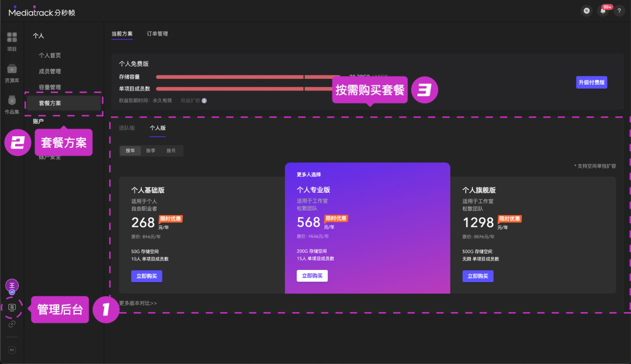631x364 pixels.
Task: Open the 作品集 portfolio icon
Action: pos(12,102)
